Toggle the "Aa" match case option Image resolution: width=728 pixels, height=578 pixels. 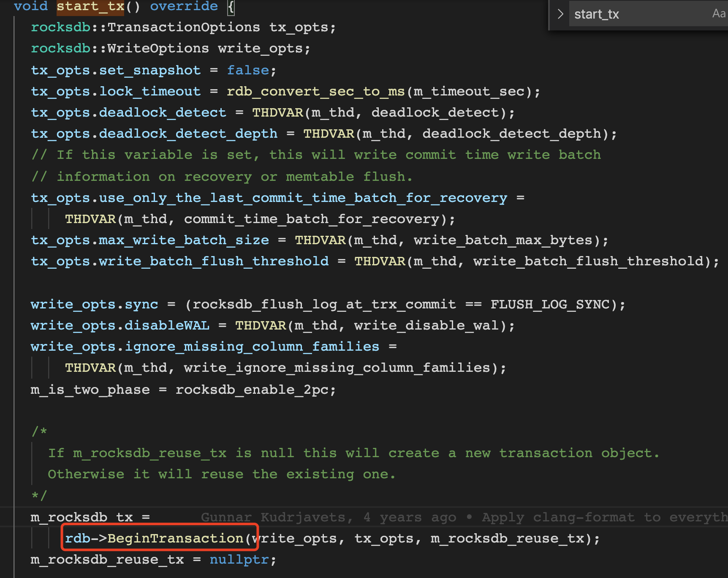tap(719, 14)
